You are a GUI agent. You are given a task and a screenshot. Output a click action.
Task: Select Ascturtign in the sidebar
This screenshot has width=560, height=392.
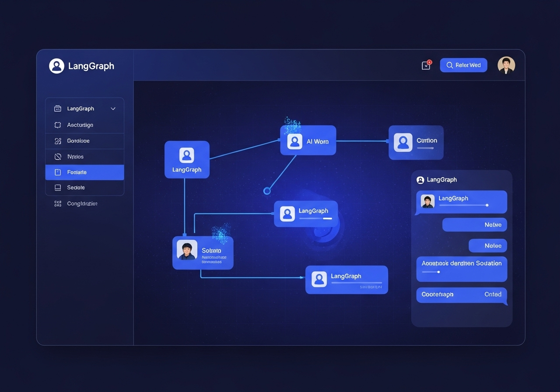(84, 125)
